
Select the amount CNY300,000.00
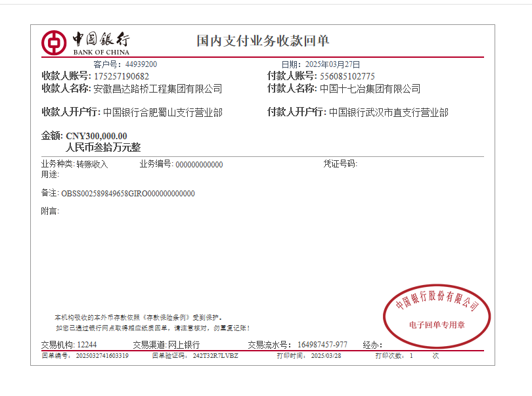tap(97, 136)
